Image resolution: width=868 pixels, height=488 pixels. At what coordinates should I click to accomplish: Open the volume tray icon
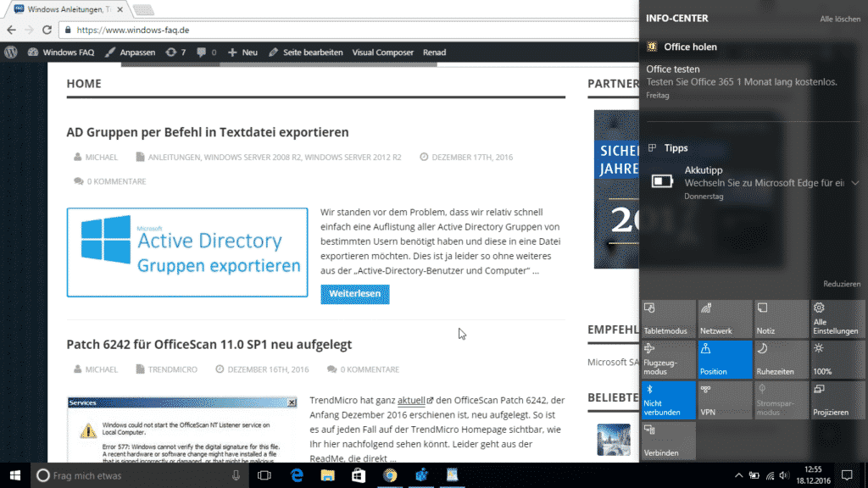[x=784, y=475]
